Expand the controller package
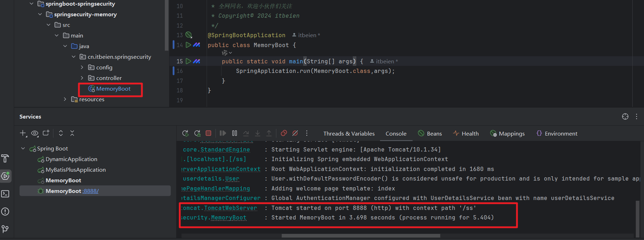Image resolution: width=644 pixels, height=240 pixels. pos(82,78)
